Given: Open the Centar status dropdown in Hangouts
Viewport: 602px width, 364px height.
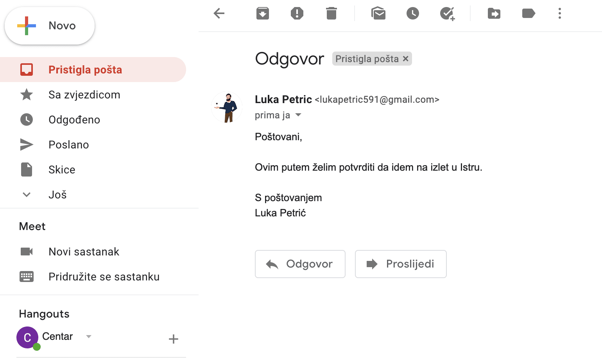Looking at the screenshot, I should 89,337.
